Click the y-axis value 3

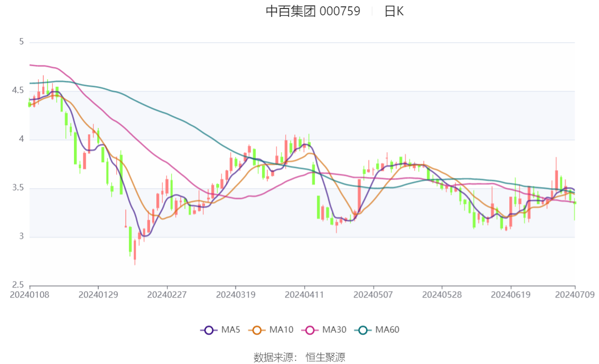pyautogui.click(x=21, y=237)
